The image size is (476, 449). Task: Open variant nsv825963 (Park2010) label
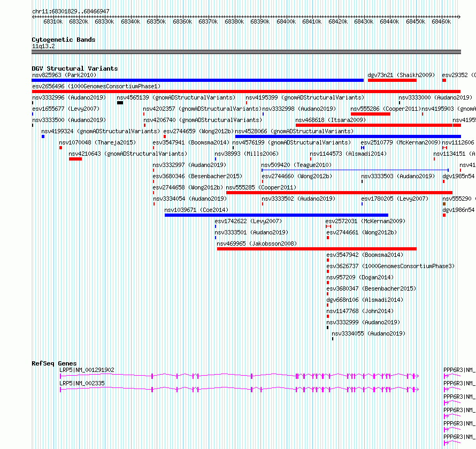coord(64,75)
